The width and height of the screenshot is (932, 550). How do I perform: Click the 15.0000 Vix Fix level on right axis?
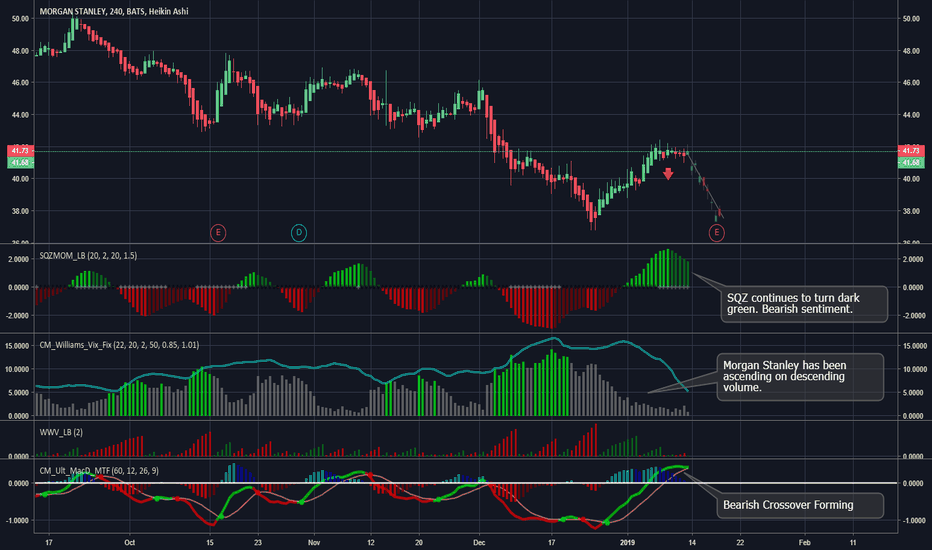[915, 346]
